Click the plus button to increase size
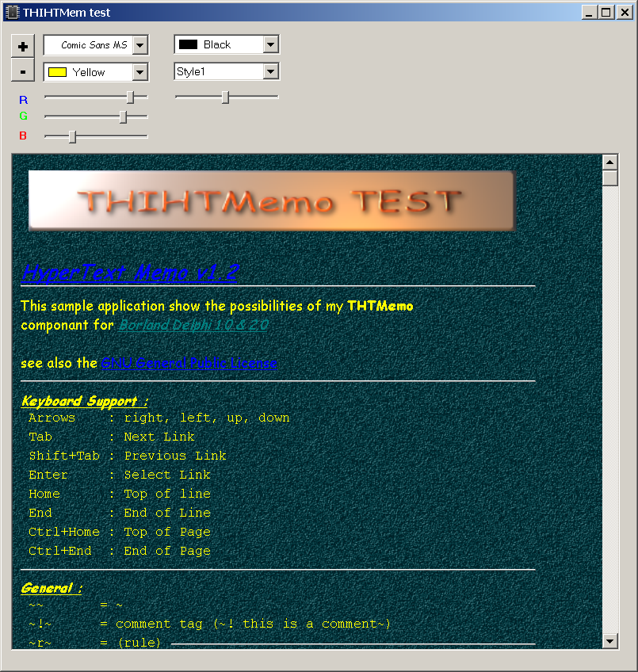The image size is (638, 672). [x=22, y=46]
